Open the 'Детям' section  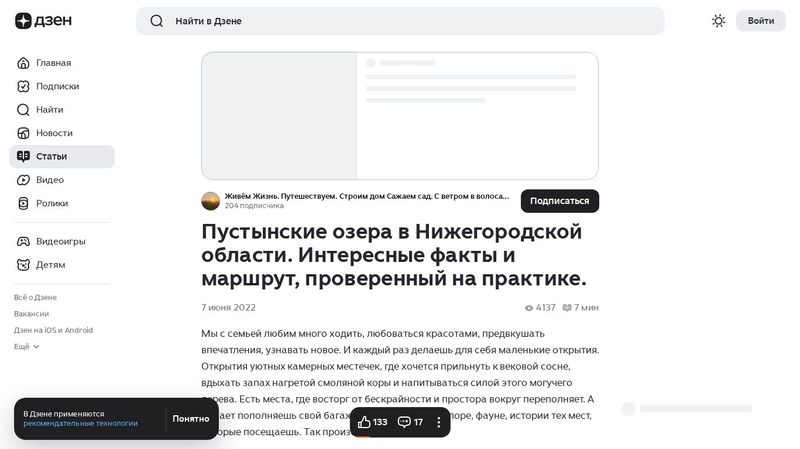[x=50, y=265]
